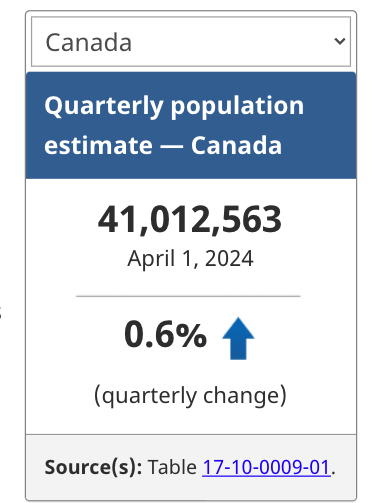Image resolution: width=384 pixels, height=503 pixels.
Task: Click the bold Source(s): label
Action: (x=93, y=467)
